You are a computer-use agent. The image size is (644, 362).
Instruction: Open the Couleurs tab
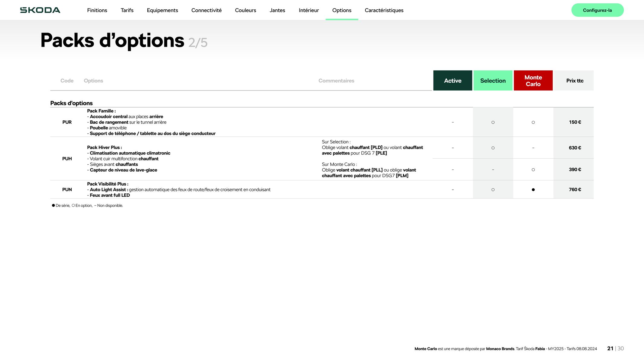point(245,10)
